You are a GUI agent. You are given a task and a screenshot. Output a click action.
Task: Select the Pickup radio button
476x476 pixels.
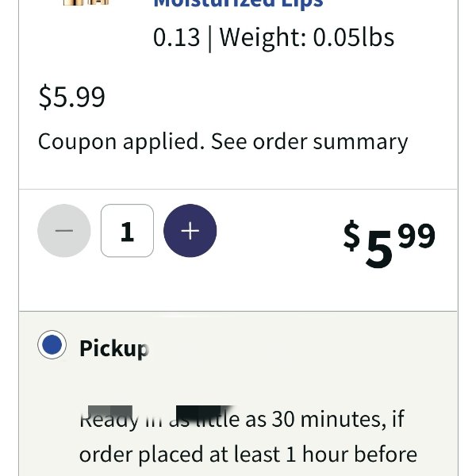click(52, 344)
